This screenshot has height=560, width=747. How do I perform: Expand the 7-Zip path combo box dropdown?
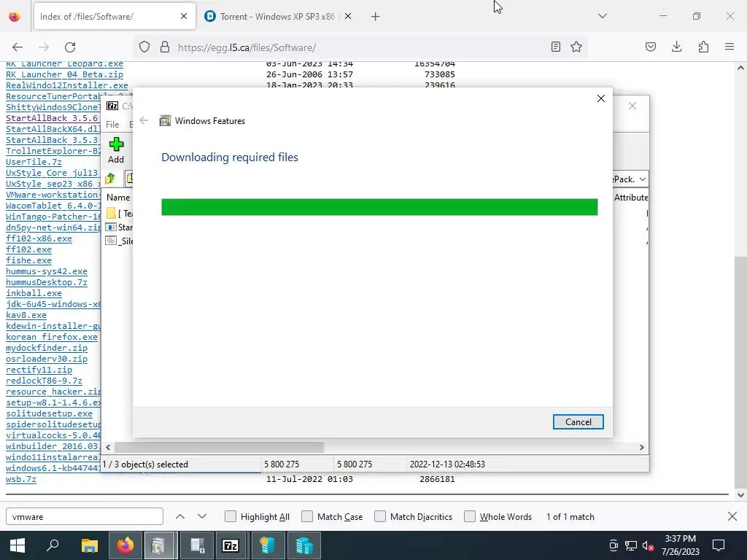643,179
